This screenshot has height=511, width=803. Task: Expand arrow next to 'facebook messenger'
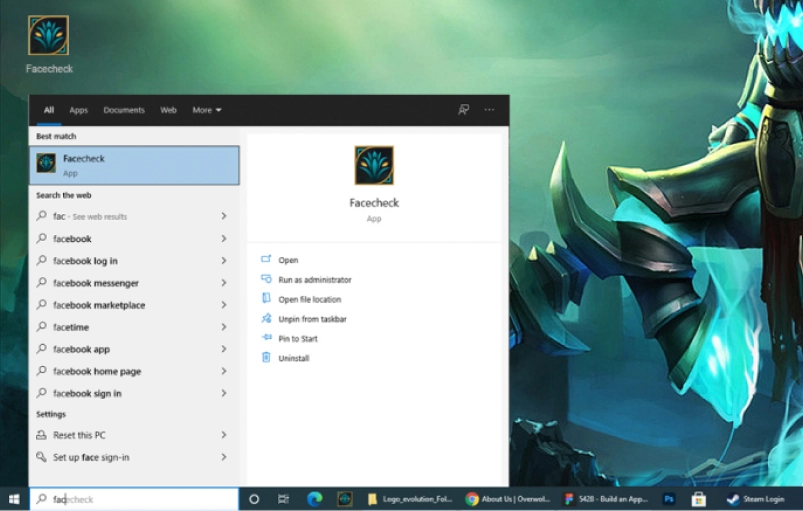tap(224, 283)
